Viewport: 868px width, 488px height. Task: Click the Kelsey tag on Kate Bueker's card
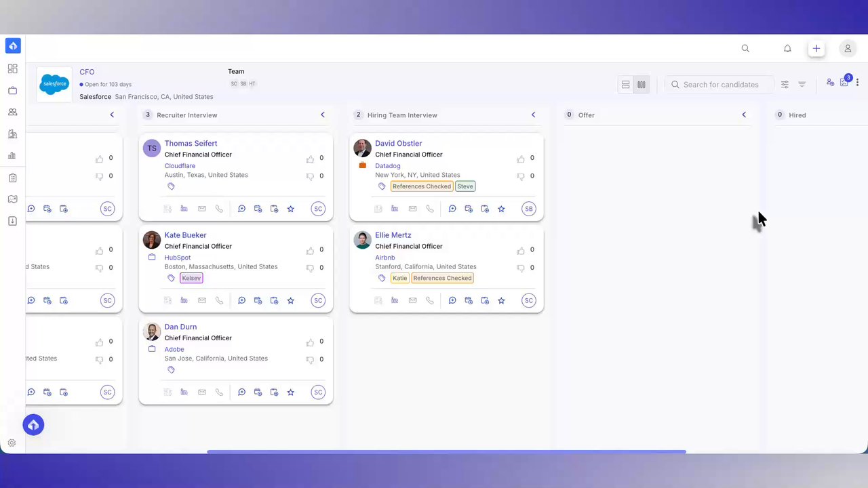click(x=191, y=278)
